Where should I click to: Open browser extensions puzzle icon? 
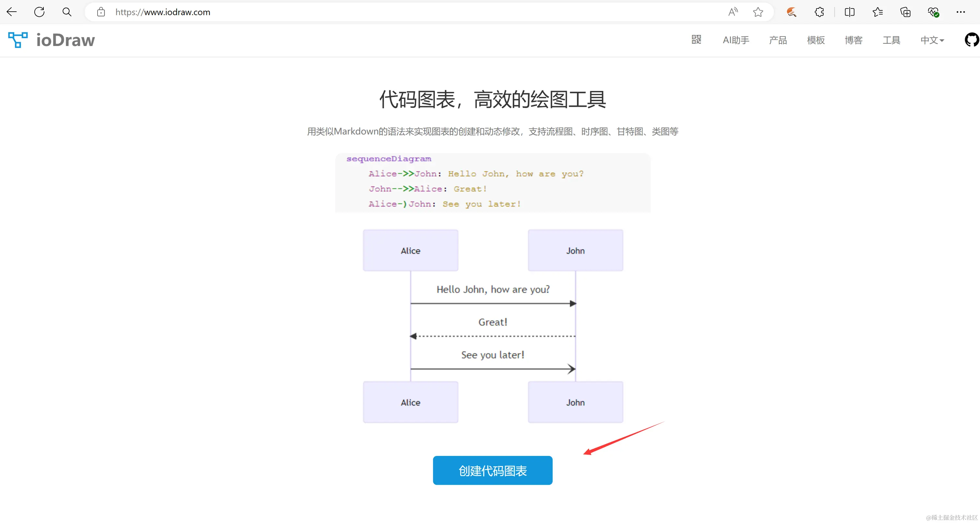[819, 12]
